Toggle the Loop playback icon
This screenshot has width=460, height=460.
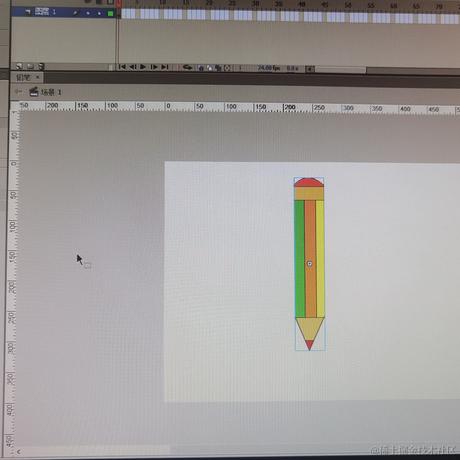coord(188,68)
